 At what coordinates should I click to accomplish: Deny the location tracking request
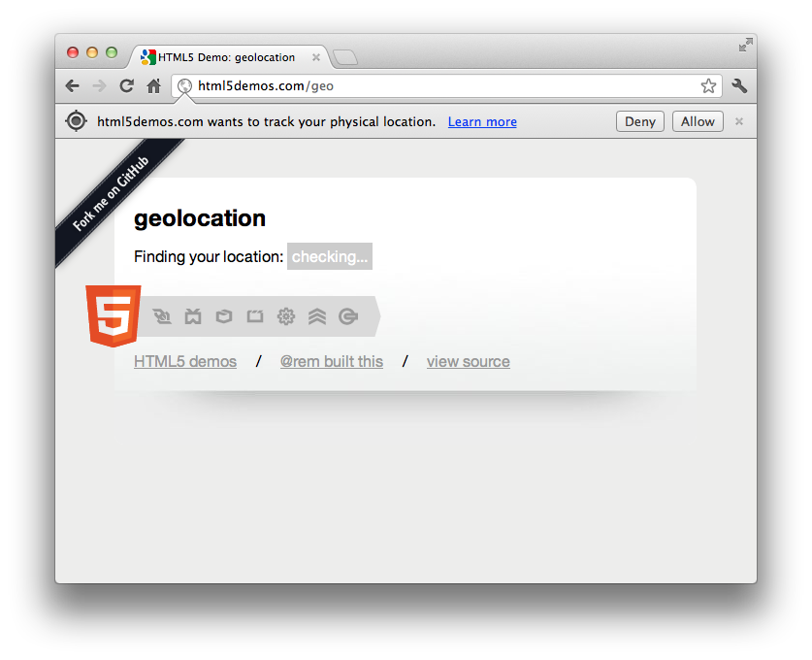(x=640, y=121)
